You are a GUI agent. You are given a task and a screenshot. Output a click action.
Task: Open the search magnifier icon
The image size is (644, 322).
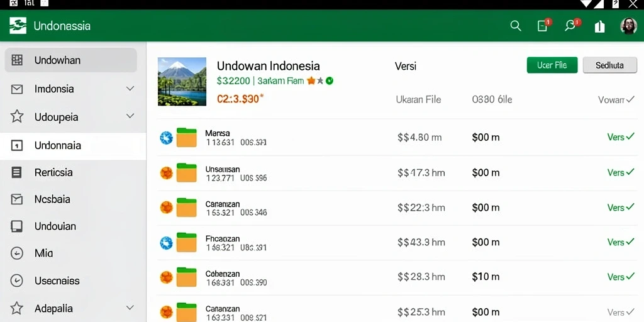tap(516, 26)
